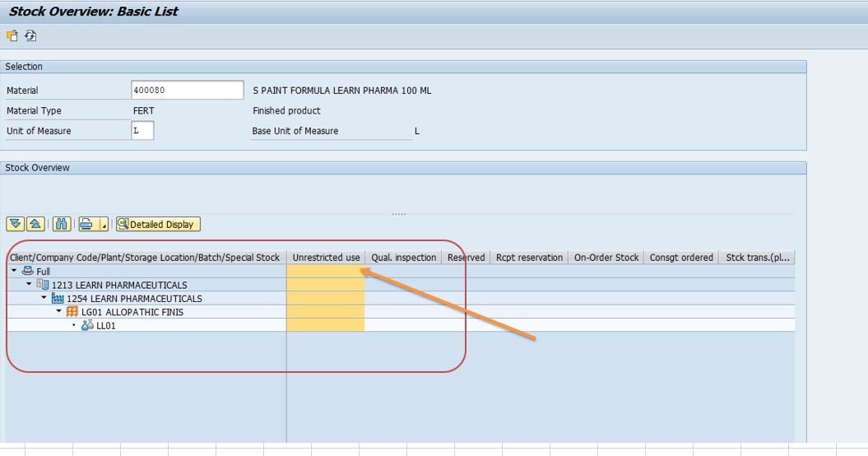Click the Material number input field

pyautogui.click(x=187, y=90)
